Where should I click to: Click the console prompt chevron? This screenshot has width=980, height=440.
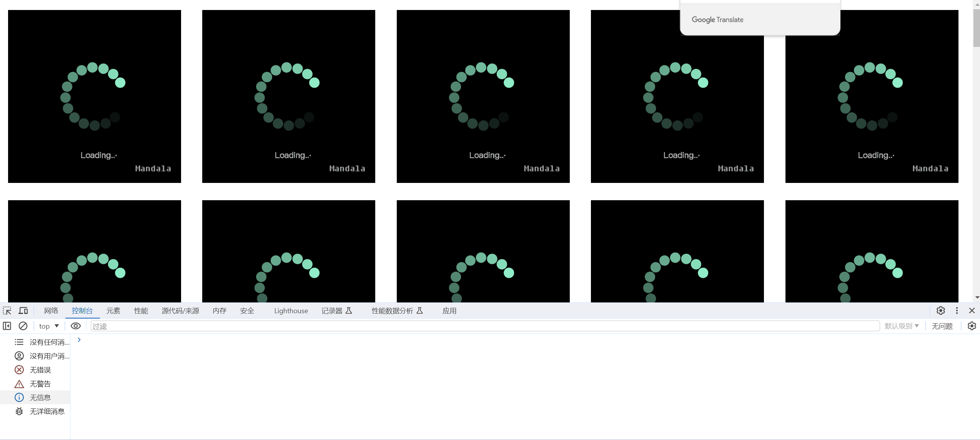[x=79, y=340]
